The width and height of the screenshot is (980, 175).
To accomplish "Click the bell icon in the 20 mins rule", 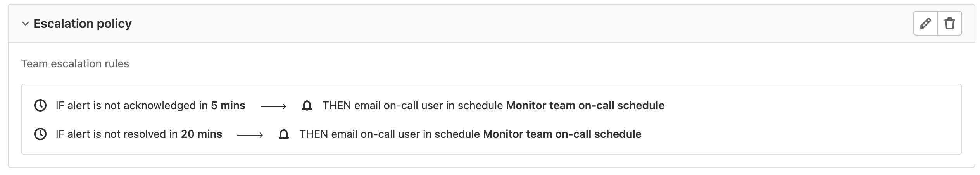I will [x=284, y=134].
